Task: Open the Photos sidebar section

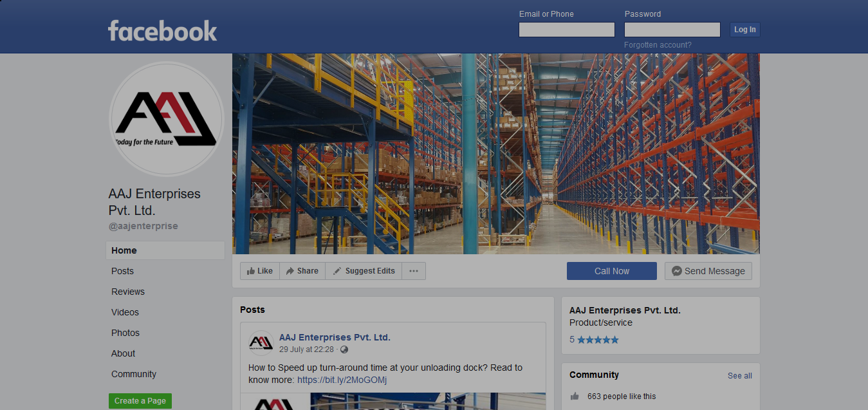Action: point(125,333)
